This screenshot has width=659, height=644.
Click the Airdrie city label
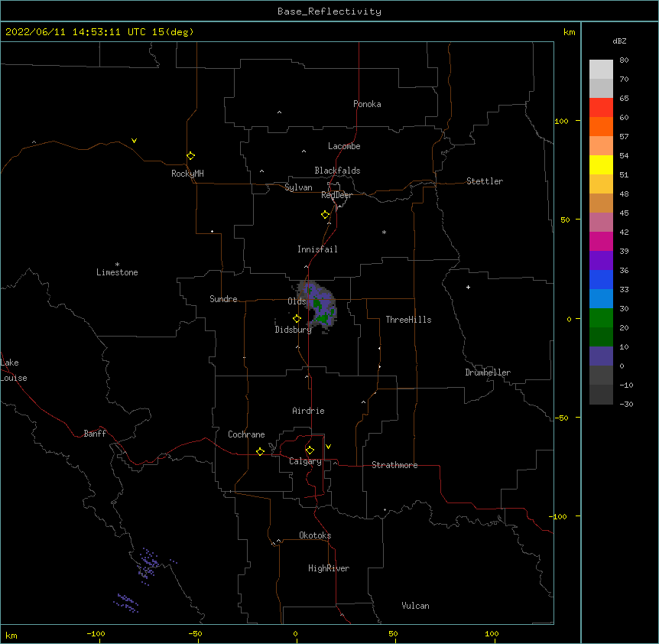pyautogui.click(x=309, y=411)
